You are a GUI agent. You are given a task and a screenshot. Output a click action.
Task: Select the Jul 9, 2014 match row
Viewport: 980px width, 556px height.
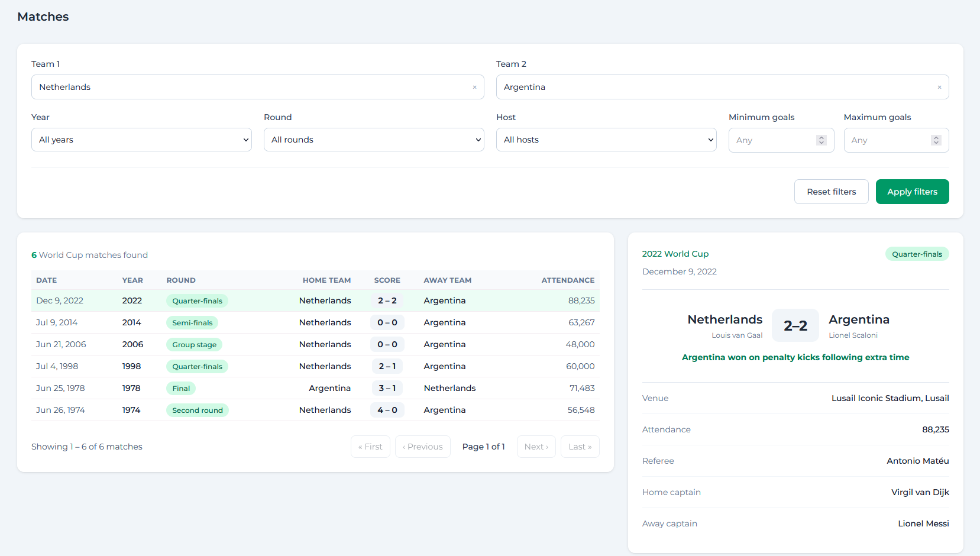[x=315, y=322]
